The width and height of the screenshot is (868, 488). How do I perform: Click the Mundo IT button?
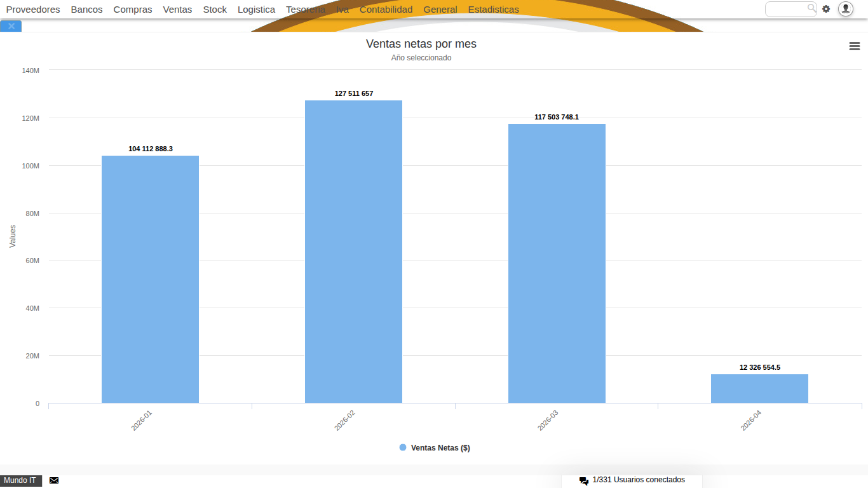pyautogui.click(x=20, y=480)
